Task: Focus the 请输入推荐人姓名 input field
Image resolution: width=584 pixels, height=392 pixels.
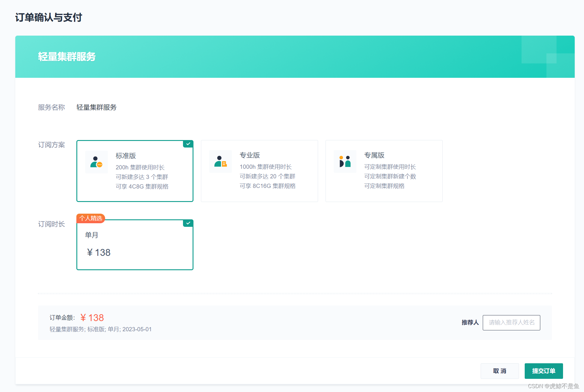Action: [511, 323]
